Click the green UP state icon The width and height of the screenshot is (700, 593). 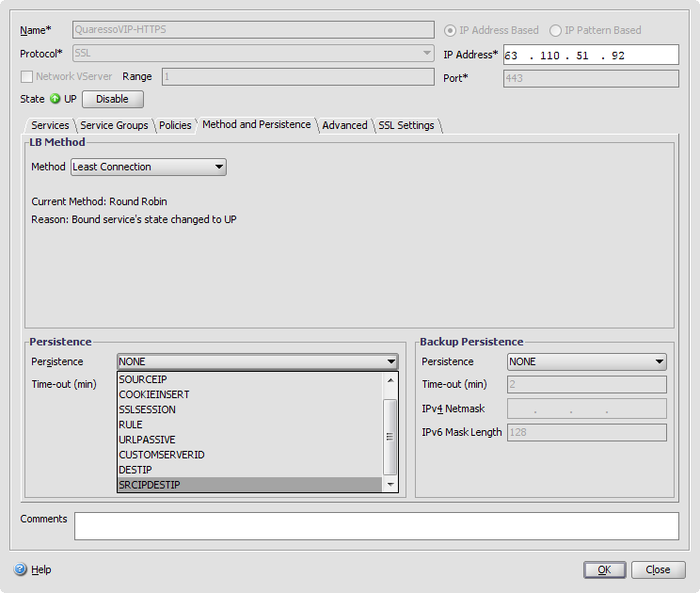[x=56, y=99]
